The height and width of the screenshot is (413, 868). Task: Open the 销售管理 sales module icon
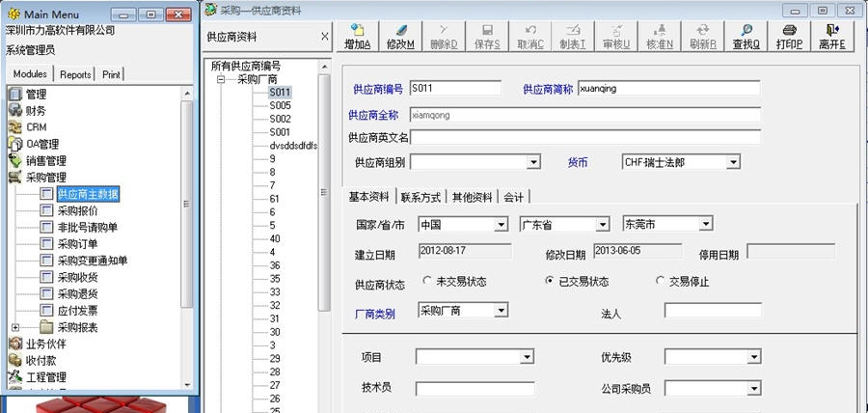14,160
